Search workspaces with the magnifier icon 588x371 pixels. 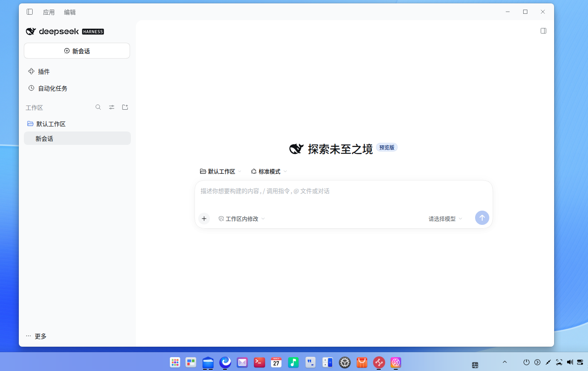[x=98, y=107]
